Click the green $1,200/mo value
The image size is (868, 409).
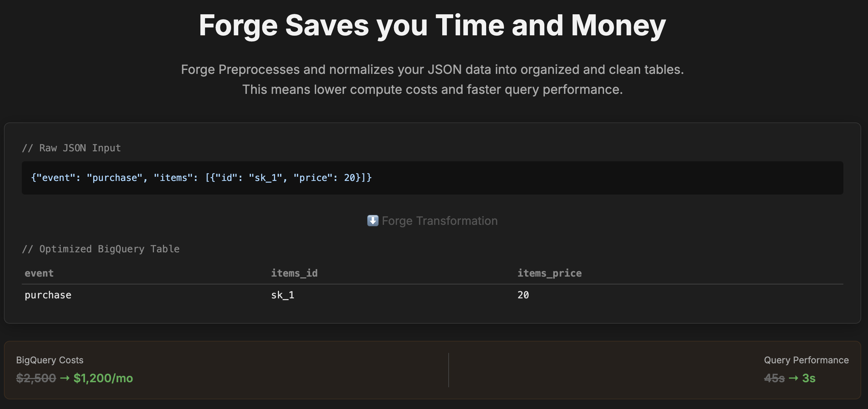[x=103, y=378]
